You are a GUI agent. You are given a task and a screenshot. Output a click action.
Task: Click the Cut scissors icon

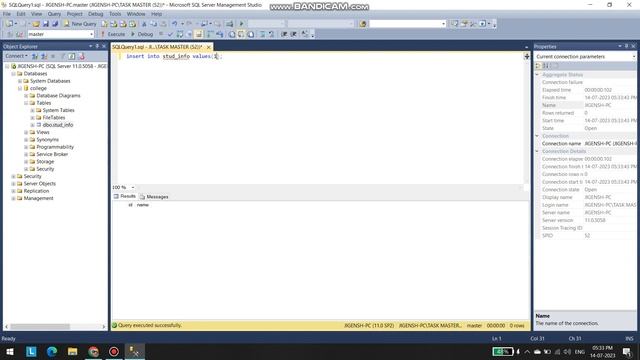coord(144,24)
